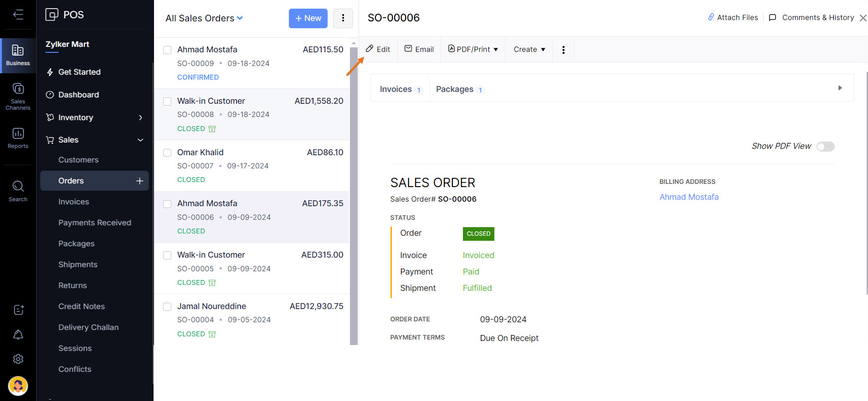Image resolution: width=868 pixels, height=401 pixels.
Task: Click the user profile avatar
Action: (x=18, y=386)
